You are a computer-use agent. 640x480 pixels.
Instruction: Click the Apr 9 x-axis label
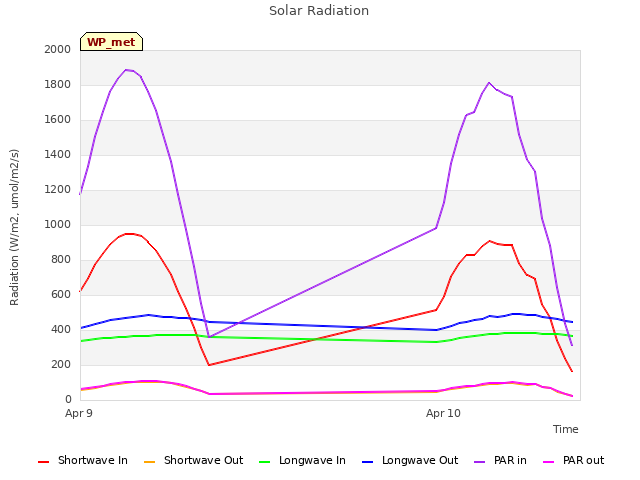click(79, 413)
